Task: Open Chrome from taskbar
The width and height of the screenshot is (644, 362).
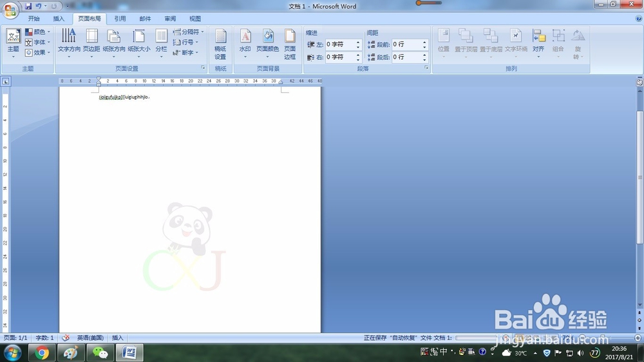Action: [41, 353]
